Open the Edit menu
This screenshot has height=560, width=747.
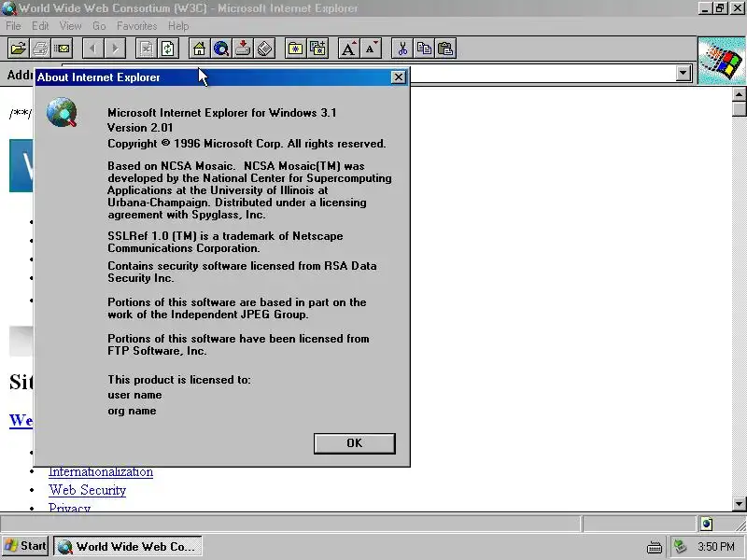pyautogui.click(x=40, y=26)
